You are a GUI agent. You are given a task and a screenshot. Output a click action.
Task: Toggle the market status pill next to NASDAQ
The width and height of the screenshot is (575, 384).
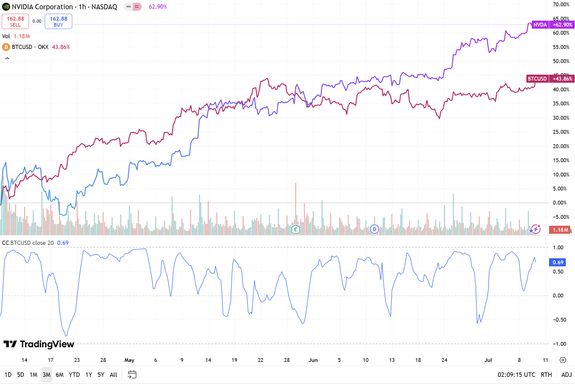pos(133,7)
